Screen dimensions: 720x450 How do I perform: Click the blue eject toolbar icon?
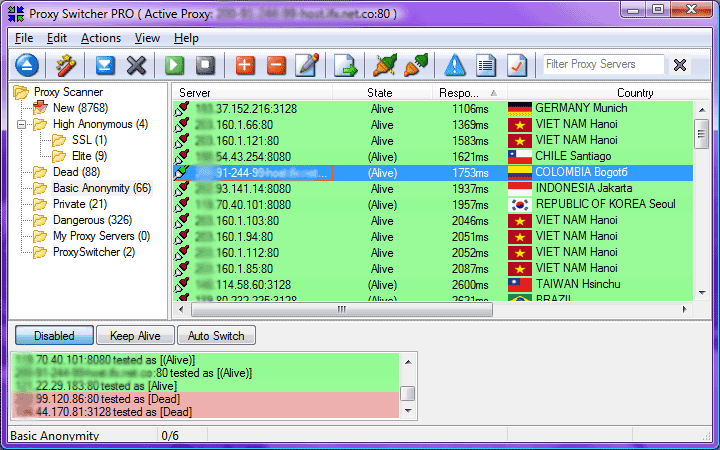(x=27, y=65)
